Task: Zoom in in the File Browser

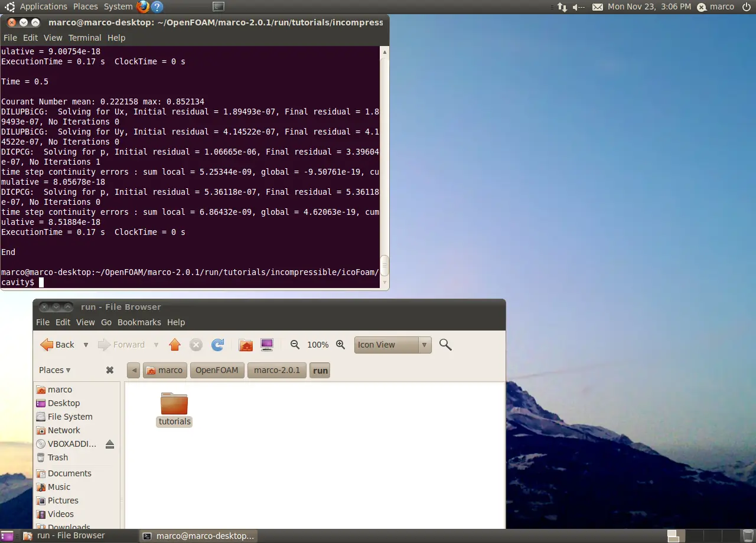Action: [340, 345]
